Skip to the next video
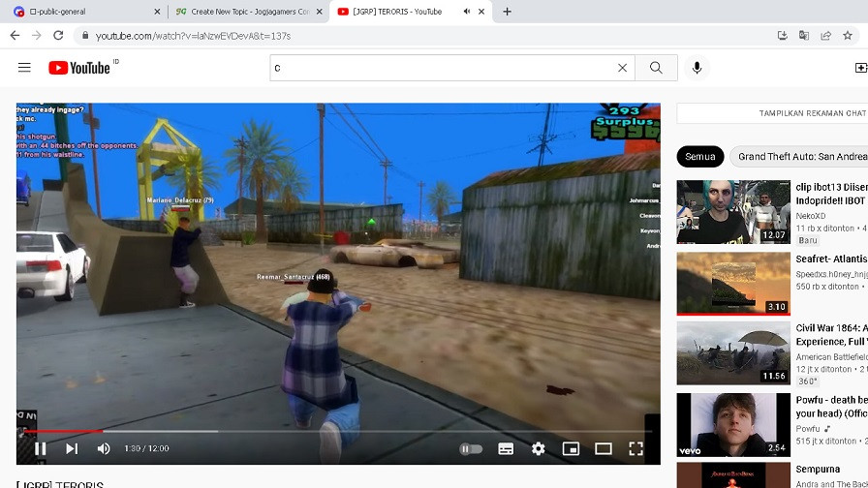 (x=72, y=448)
